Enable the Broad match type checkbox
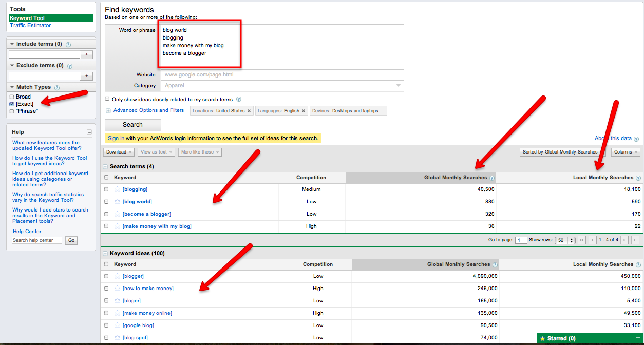The width and height of the screenshot is (644, 345). click(12, 97)
